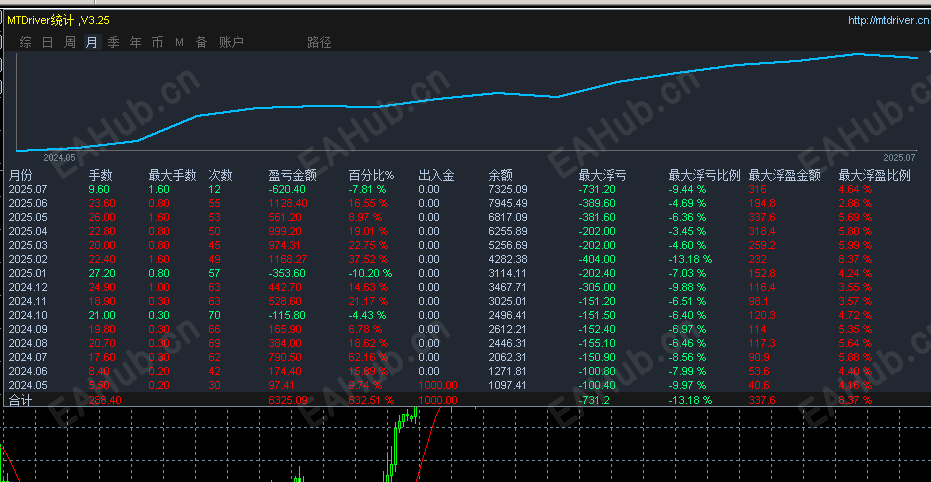Click the 2024.05 chart axis label
Viewport: 931px width, 482px height.
[x=59, y=158]
